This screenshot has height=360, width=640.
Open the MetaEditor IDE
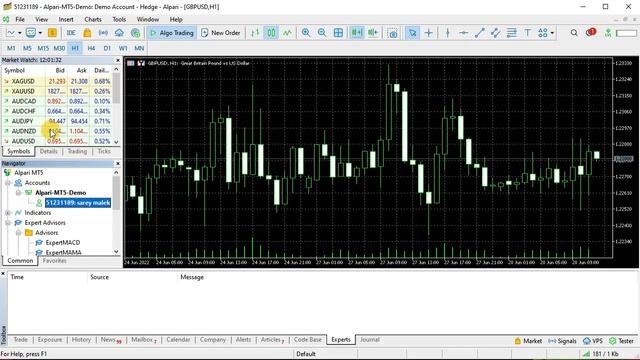coord(71,33)
